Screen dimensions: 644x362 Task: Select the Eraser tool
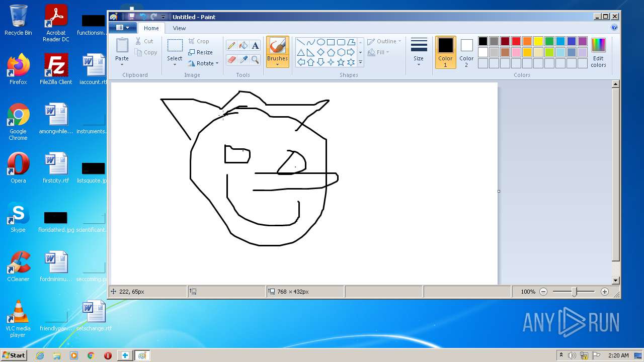coord(231,60)
